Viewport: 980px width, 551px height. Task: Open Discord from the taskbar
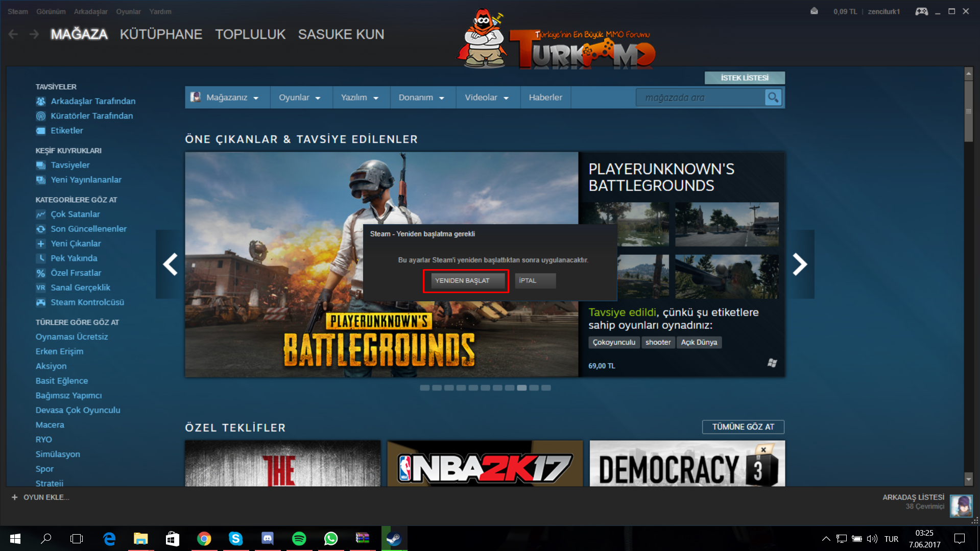coord(267,539)
